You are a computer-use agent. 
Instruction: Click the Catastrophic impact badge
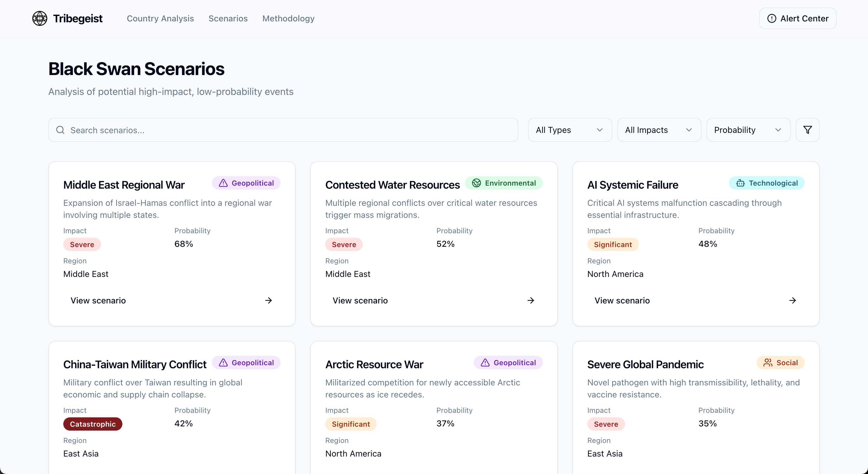click(93, 424)
